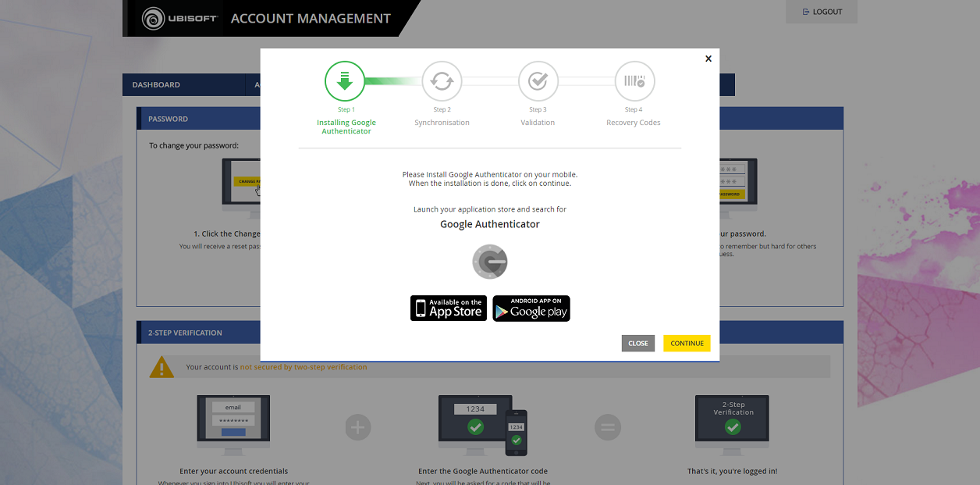
Task: Click the Step 2 synchronisation arrows icon
Action: [442, 81]
